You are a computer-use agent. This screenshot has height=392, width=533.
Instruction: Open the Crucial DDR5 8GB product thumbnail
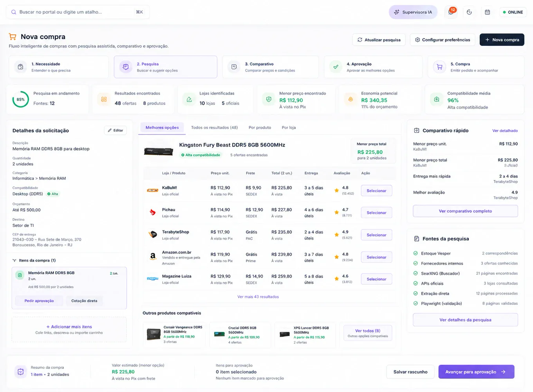(x=219, y=334)
